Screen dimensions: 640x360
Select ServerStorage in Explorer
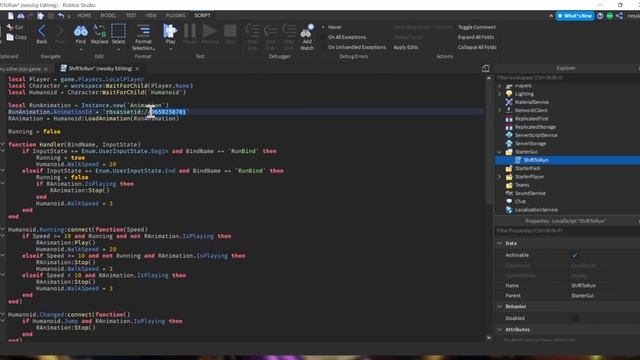tap(530, 143)
